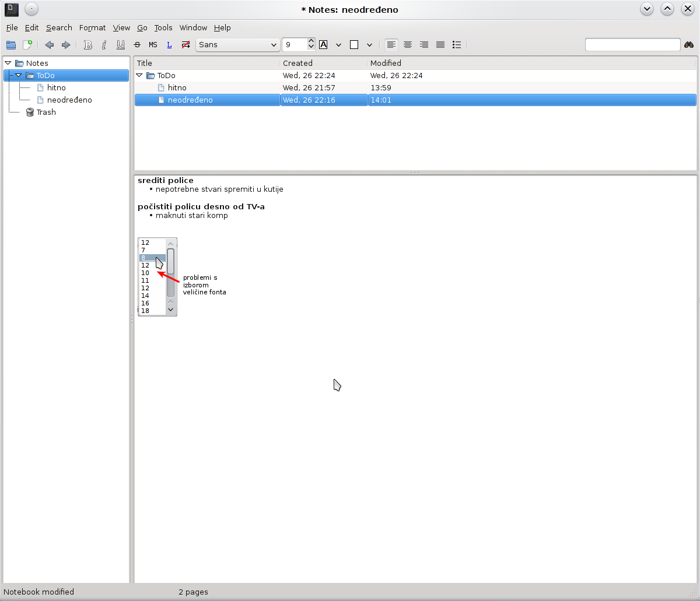Click the background color swatch
This screenshot has width=700, height=601.
click(x=353, y=45)
